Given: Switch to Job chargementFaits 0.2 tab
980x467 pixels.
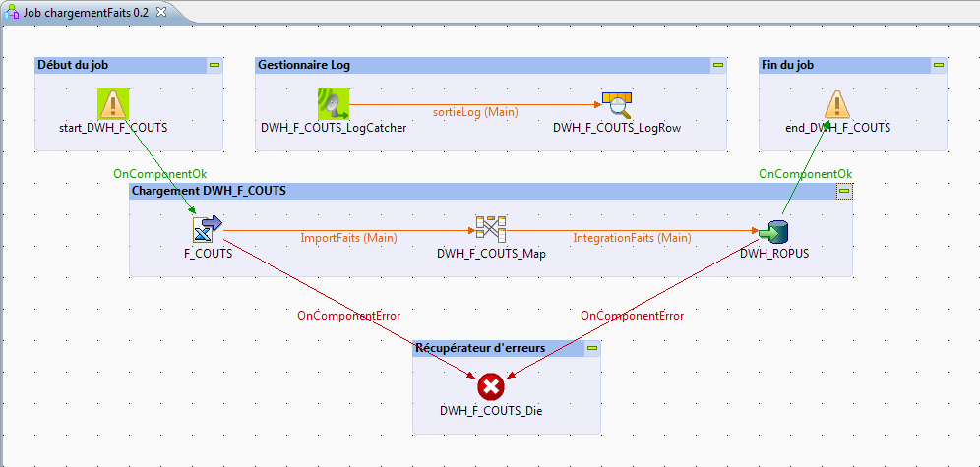Looking at the screenshot, I should pyautogui.click(x=86, y=11).
